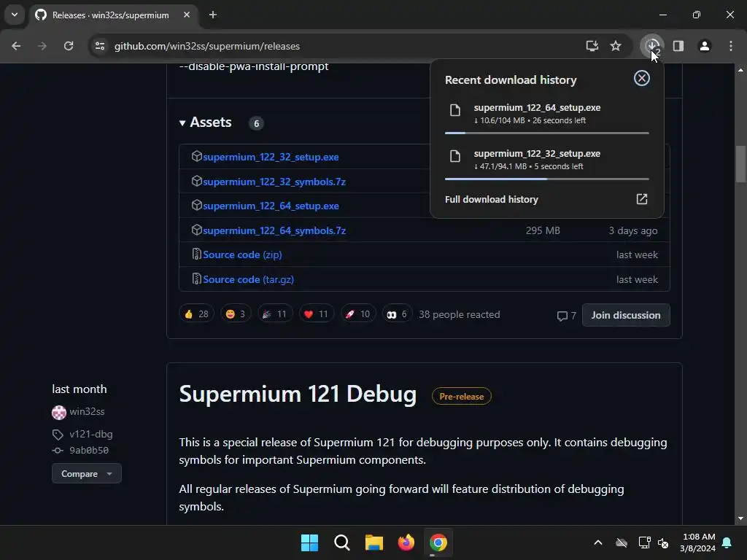Viewport: 747px width, 560px height.
Task: Click the supermium_122_32_setup.exe download entry
Action: coord(546,160)
